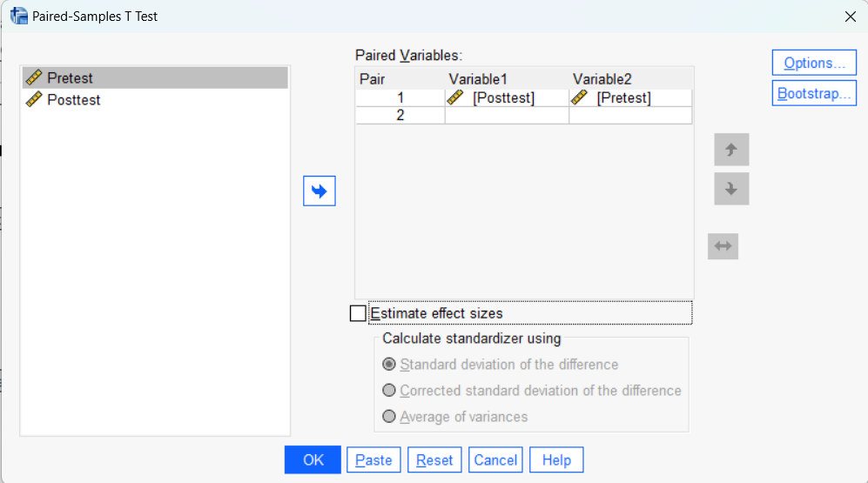Click the Paste button

(373, 460)
